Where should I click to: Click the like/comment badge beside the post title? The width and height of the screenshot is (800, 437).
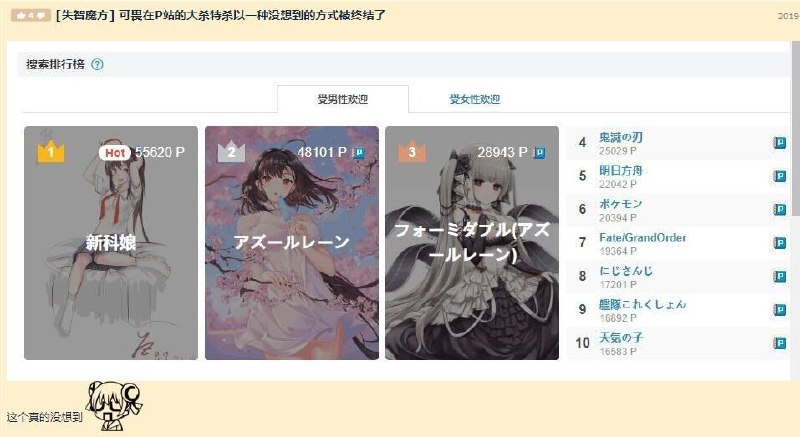tap(31, 15)
